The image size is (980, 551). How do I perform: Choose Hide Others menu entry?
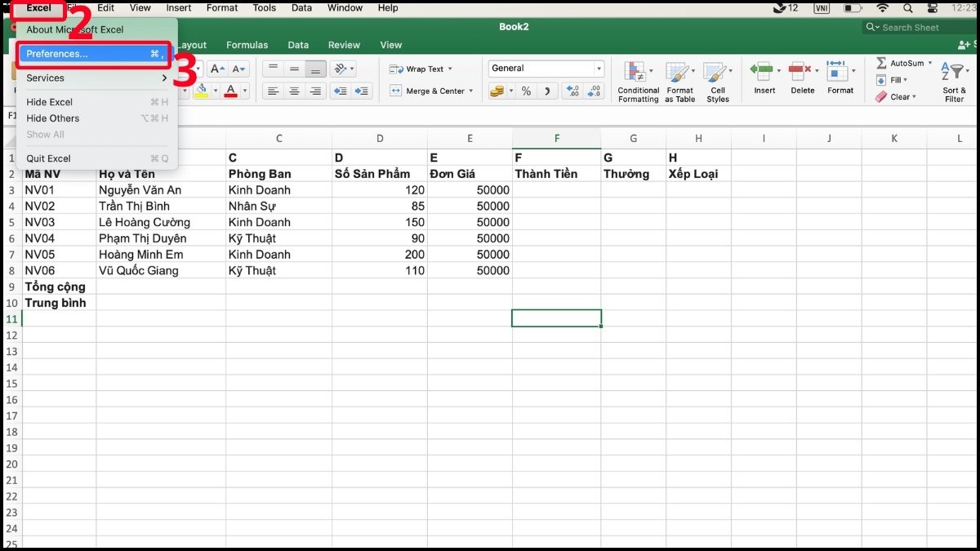point(96,118)
